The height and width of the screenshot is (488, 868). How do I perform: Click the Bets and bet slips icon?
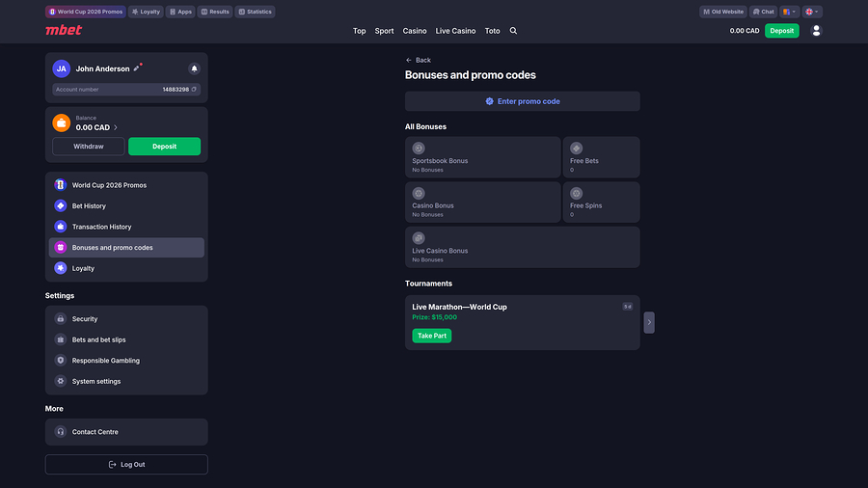pos(61,339)
